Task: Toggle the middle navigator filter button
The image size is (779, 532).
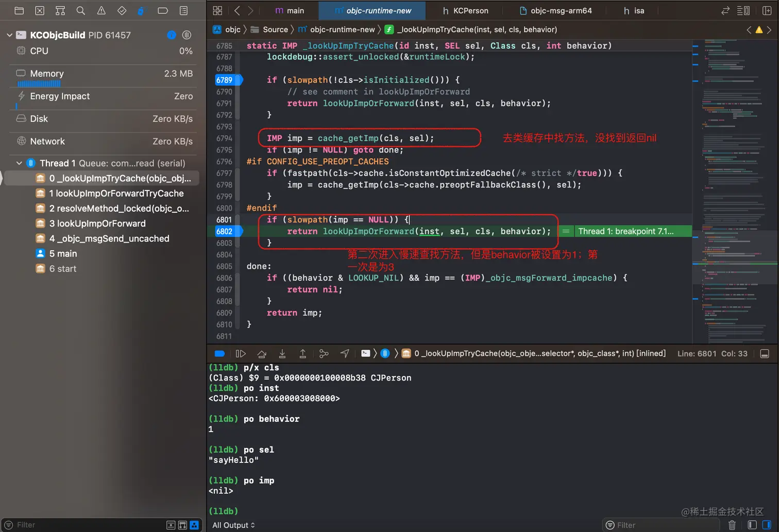Action: click(x=182, y=525)
